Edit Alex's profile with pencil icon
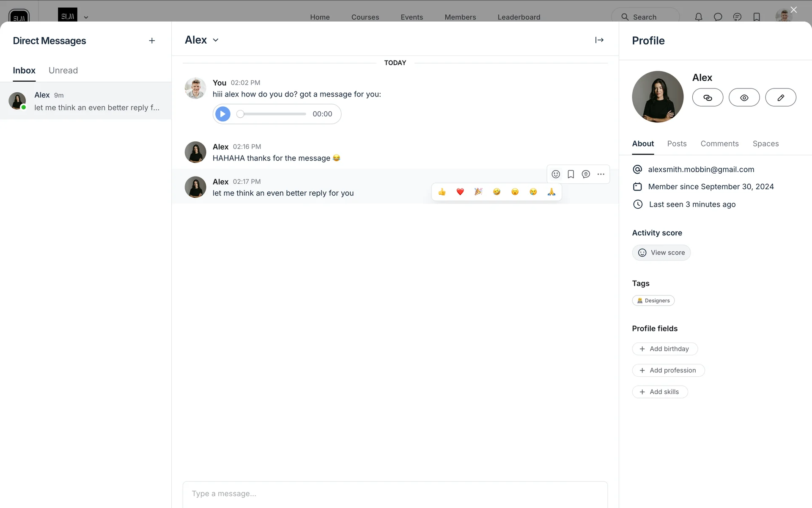Viewport: 812px width, 508px height. [780, 98]
